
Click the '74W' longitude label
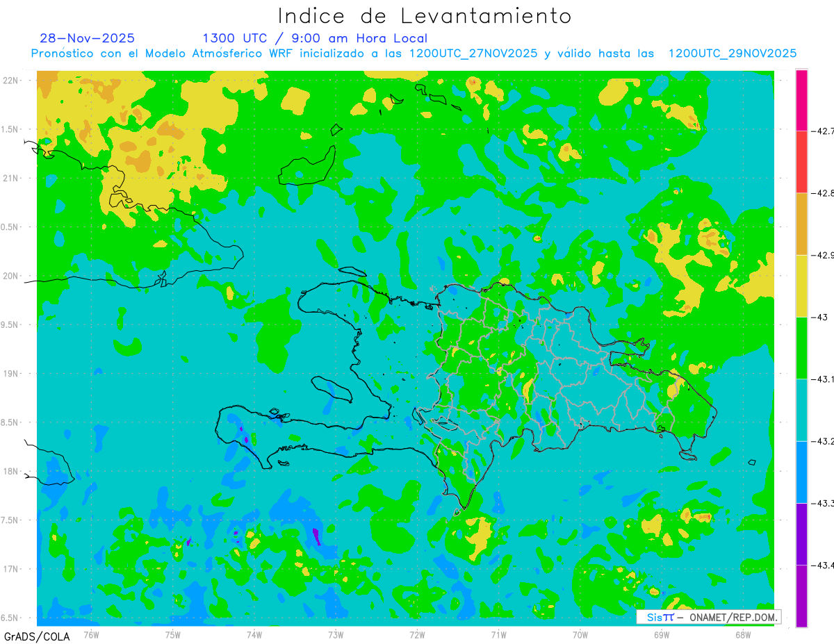point(254,635)
